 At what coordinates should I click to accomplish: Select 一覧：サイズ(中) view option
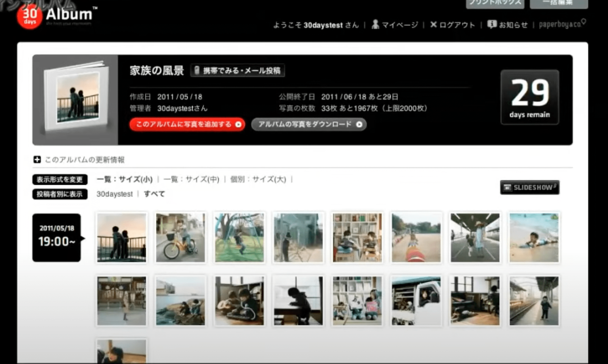(x=191, y=179)
